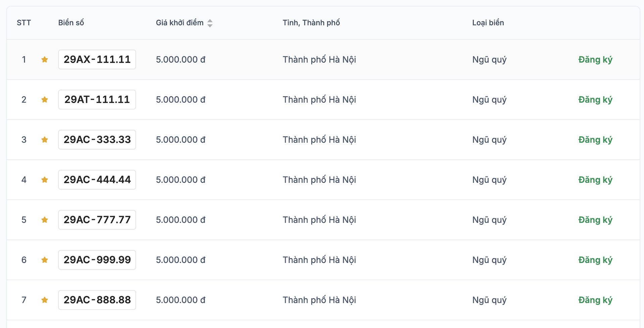Star the plate 29AC-888.88

coord(45,300)
